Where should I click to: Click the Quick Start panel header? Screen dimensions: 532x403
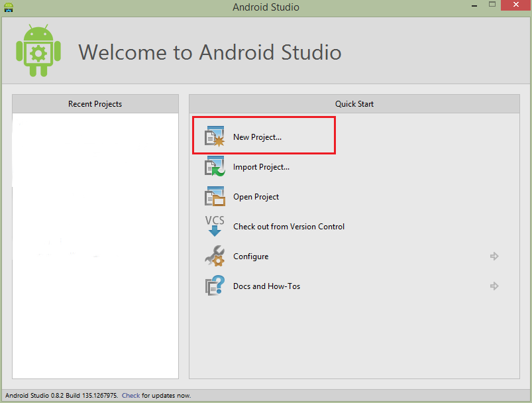click(354, 104)
